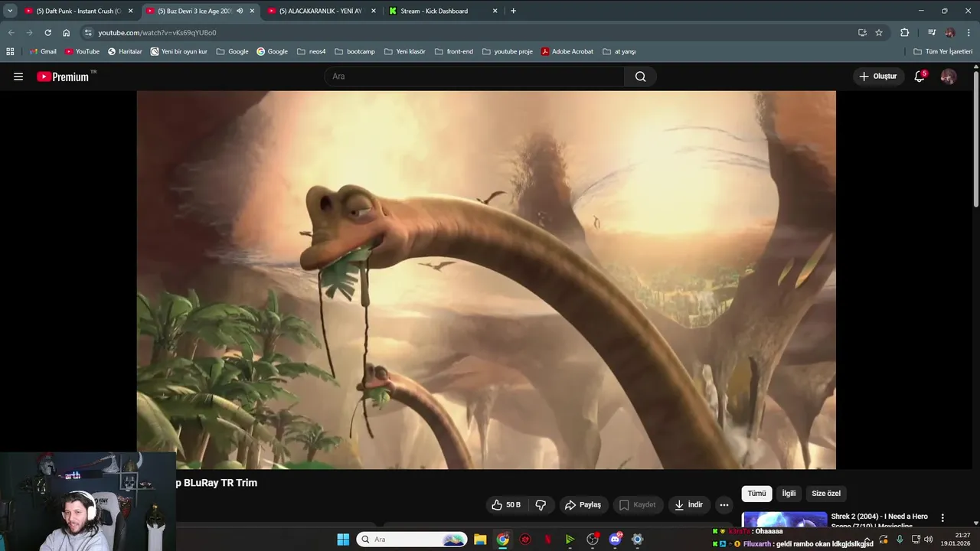View site information icon in address bar

[x=88, y=33]
